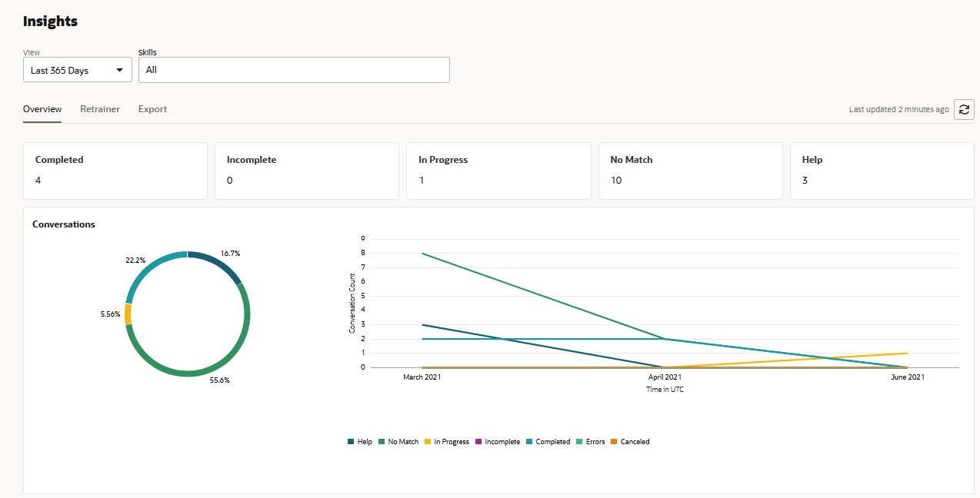Click the Help metric card showing 3
Screen dimensions: 980x498
tap(882, 171)
